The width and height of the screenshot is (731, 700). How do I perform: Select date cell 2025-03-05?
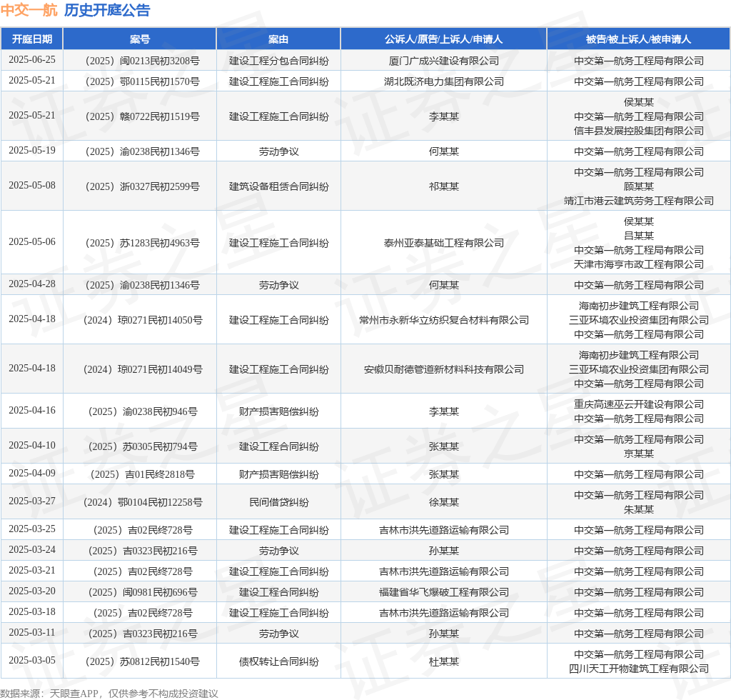pyautogui.click(x=31, y=661)
